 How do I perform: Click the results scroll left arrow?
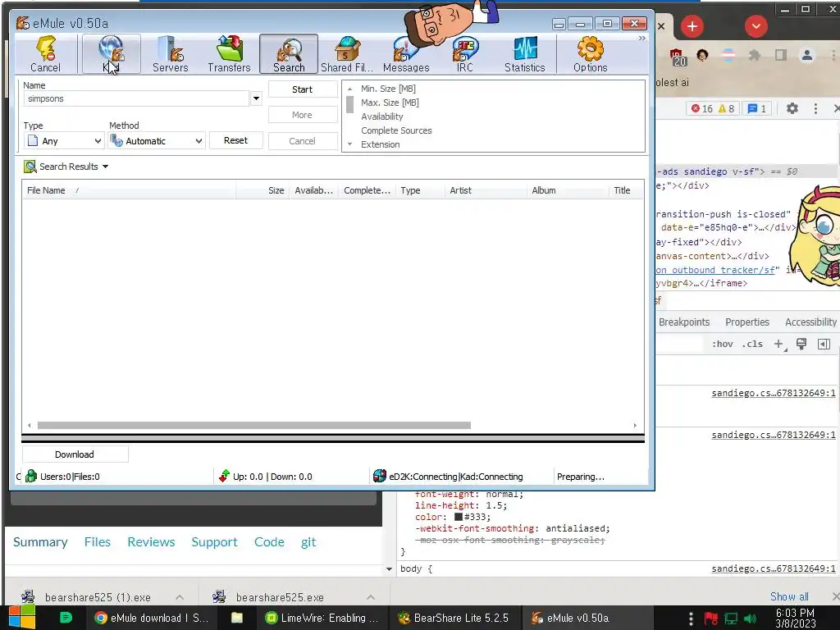(30, 426)
